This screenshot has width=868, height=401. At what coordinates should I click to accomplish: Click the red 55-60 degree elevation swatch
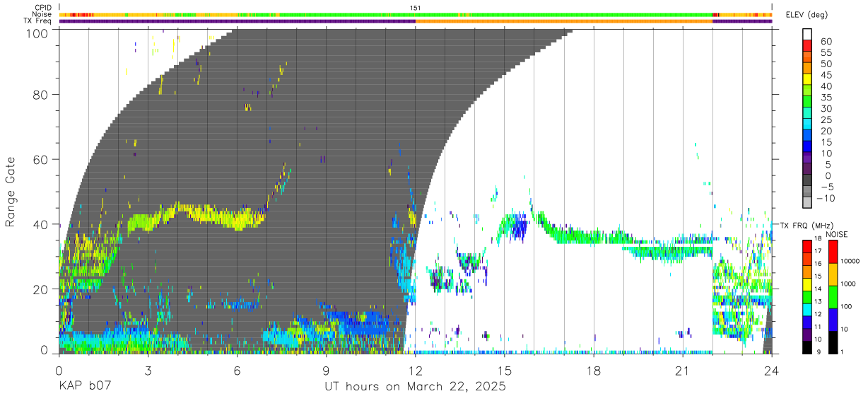point(807,47)
